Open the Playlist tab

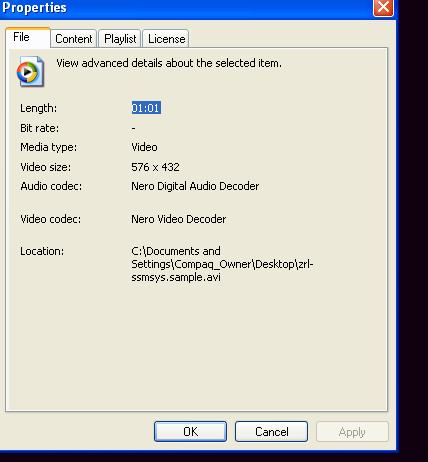pyautogui.click(x=120, y=39)
